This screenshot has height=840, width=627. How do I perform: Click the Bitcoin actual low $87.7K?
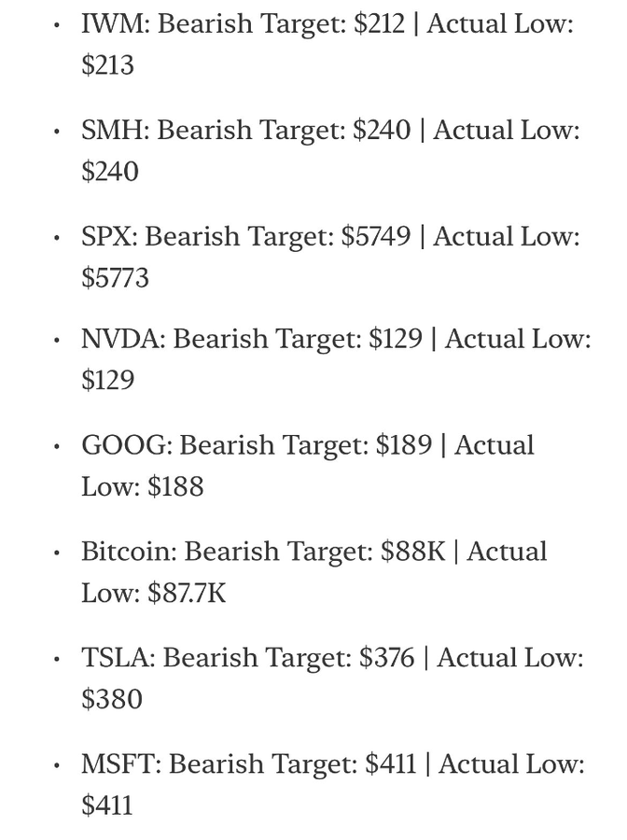coord(187,593)
